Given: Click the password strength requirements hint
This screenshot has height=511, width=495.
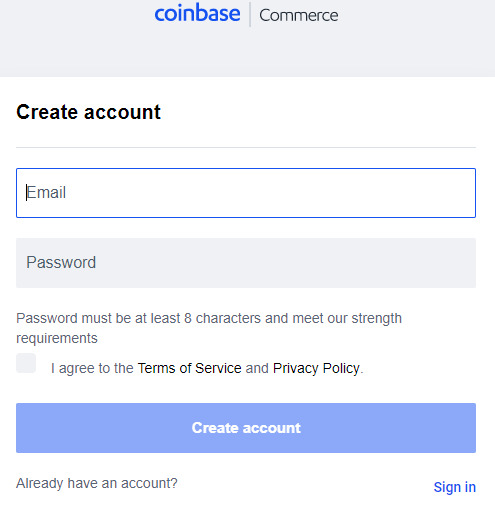Looking at the screenshot, I should pyautogui.click(x=209, y=328).
